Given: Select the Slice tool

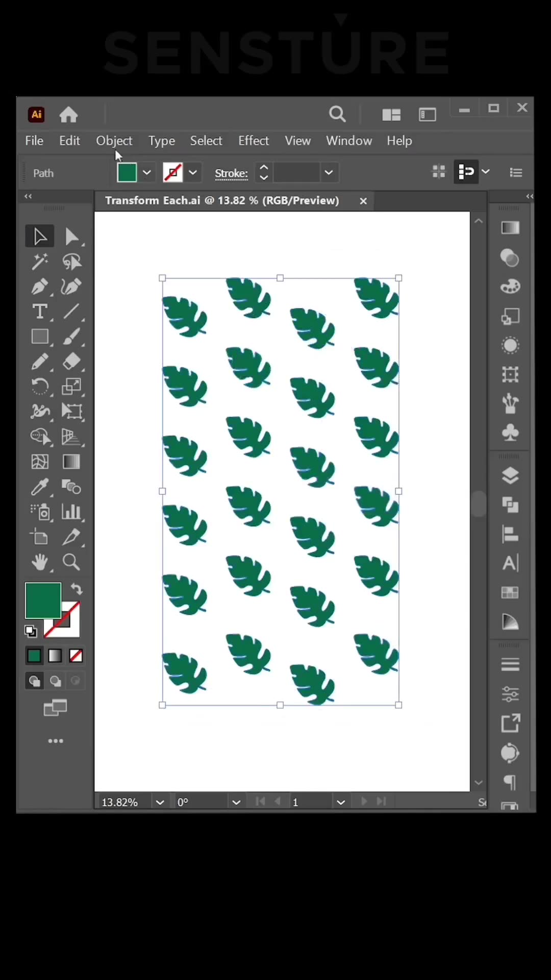Looking at the screenshot, I should coord(72,536).
